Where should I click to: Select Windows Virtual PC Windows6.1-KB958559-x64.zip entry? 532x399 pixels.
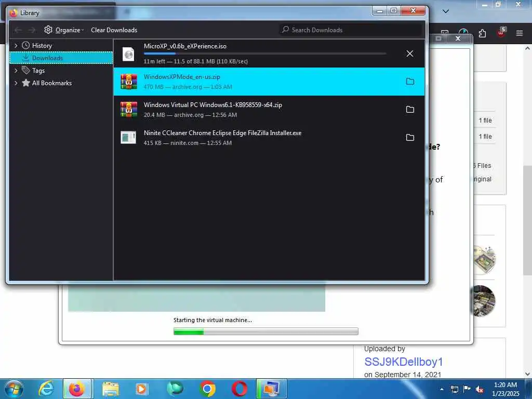pyautogui.click(x=269, y=110)
